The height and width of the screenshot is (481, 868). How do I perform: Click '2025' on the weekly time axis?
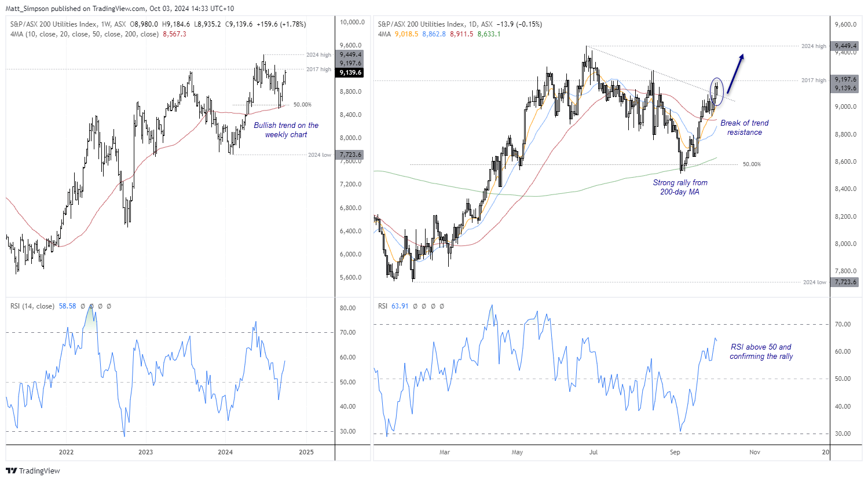pos(306,452)
